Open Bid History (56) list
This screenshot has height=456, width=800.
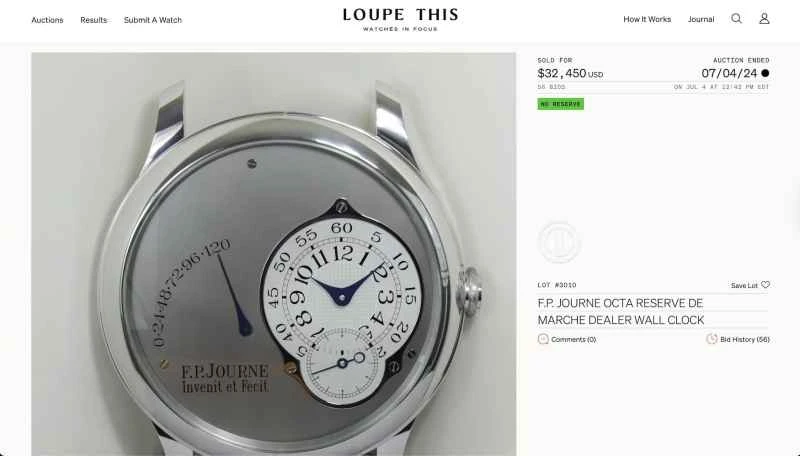pos(744,339)
